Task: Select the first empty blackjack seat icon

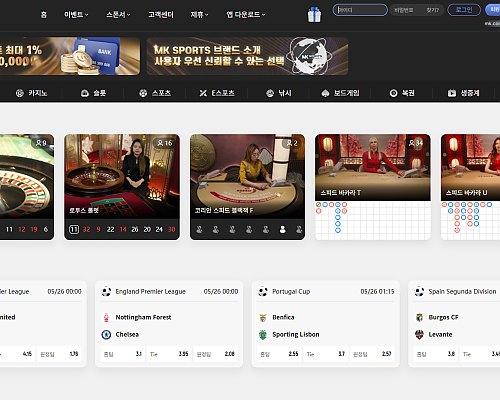Action: point(199,229)
